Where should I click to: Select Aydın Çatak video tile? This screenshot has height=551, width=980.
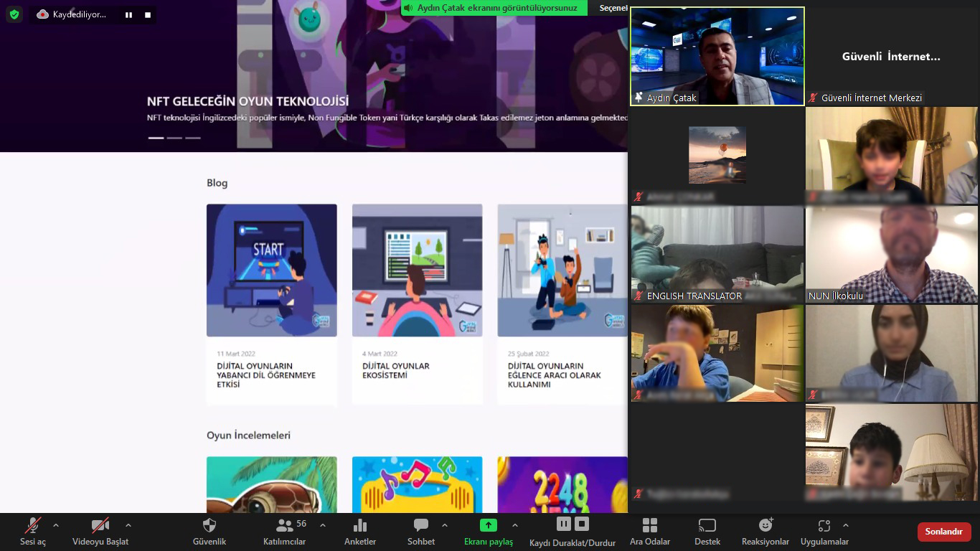(x=717, y=57)
